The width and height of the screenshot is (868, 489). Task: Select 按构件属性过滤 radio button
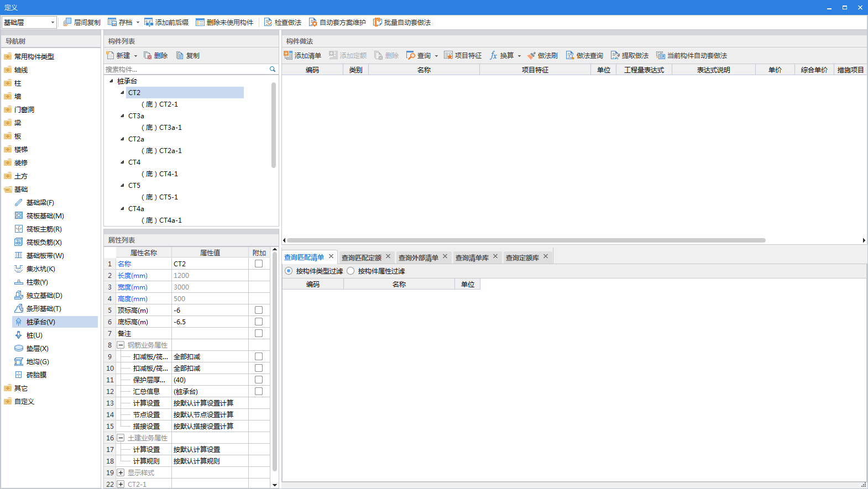351,271
